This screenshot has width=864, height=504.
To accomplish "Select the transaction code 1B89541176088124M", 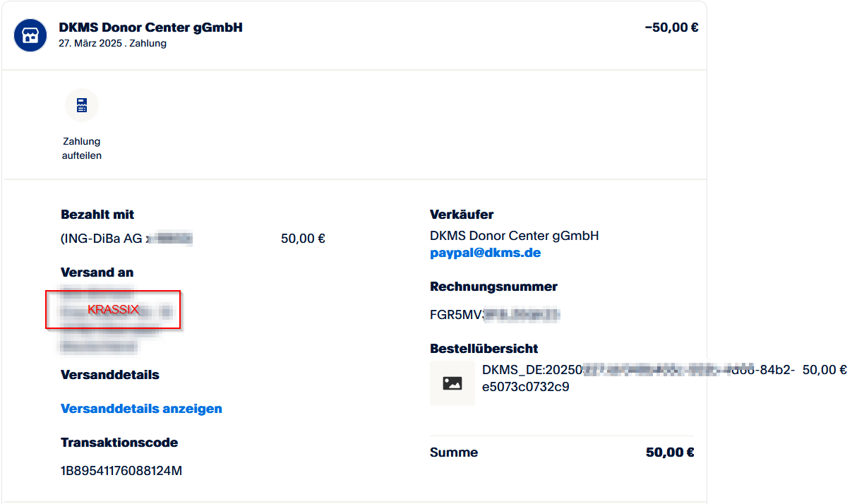I will (x=121, y=471).
